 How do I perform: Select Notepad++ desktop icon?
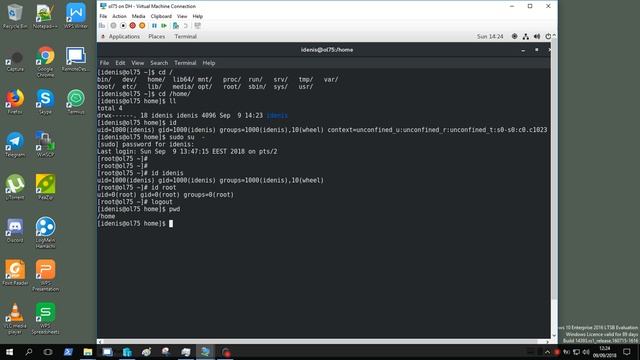click(45, 16)
